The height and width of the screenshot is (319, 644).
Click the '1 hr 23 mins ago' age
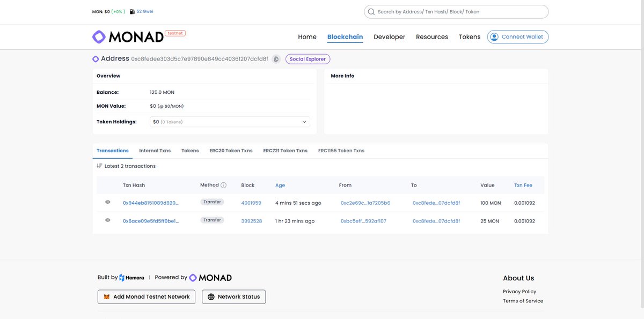[x=295, y=221]
